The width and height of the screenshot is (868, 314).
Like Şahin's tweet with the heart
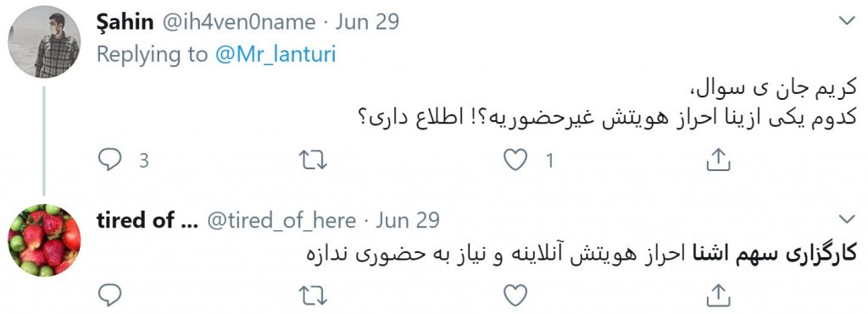pyautogui.click(x=515, y=160)
